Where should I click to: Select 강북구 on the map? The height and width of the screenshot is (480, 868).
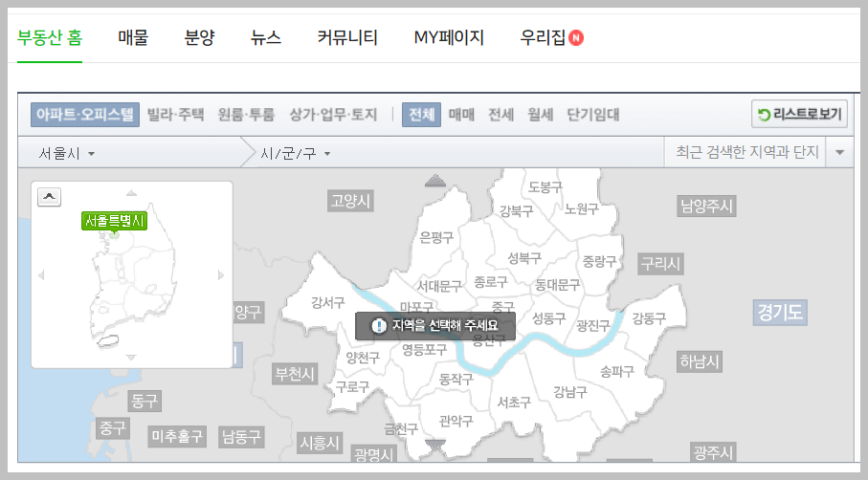click(516, 210)
